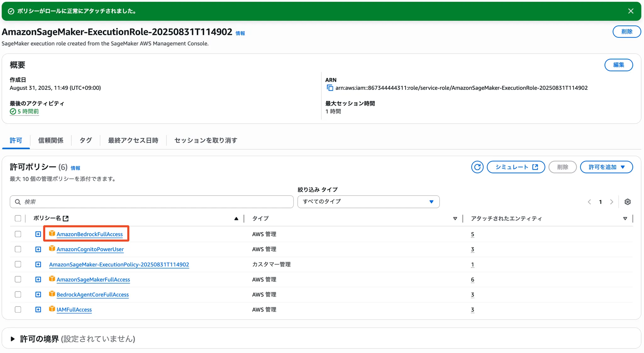Expand the 許可の境界 section

(13, 339)
